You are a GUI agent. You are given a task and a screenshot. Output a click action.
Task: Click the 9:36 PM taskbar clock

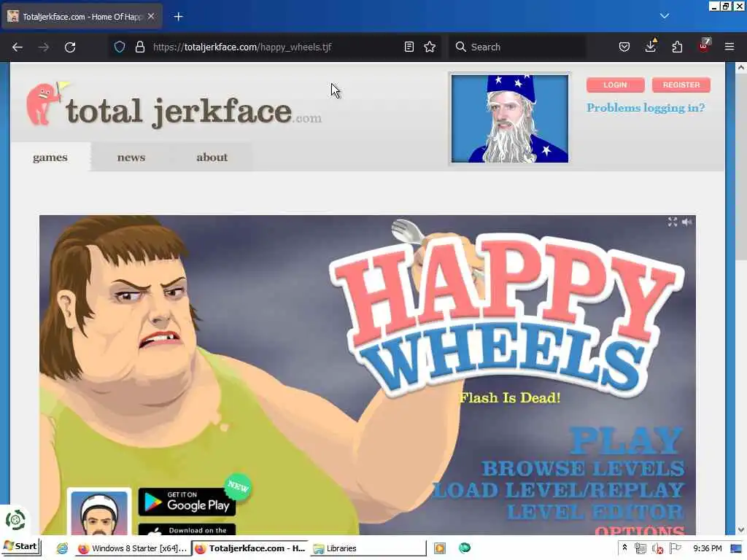pyautogui.click(x=707, y=548)
